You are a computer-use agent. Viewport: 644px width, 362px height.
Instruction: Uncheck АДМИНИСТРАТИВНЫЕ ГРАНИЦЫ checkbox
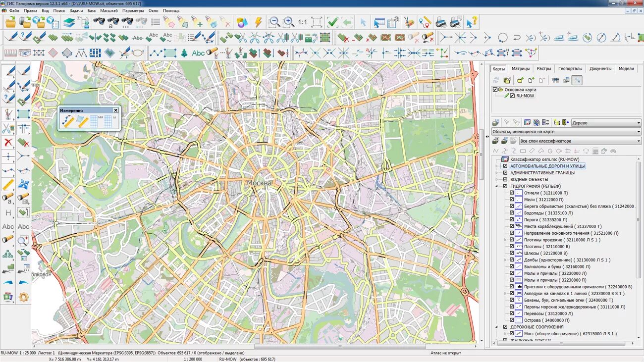[x=505, y=173]
